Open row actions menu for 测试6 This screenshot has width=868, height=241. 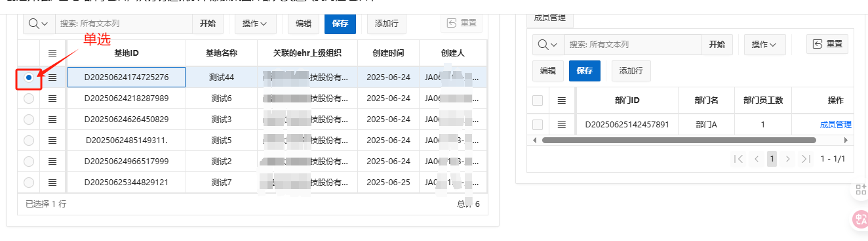52,99
